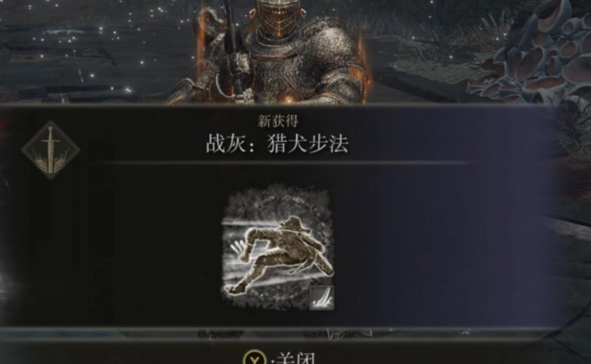Select the small skill badge on thumbnail corner
Viewport: 591px width, 364px height.
pyautogui.click(x=322, y=297)
